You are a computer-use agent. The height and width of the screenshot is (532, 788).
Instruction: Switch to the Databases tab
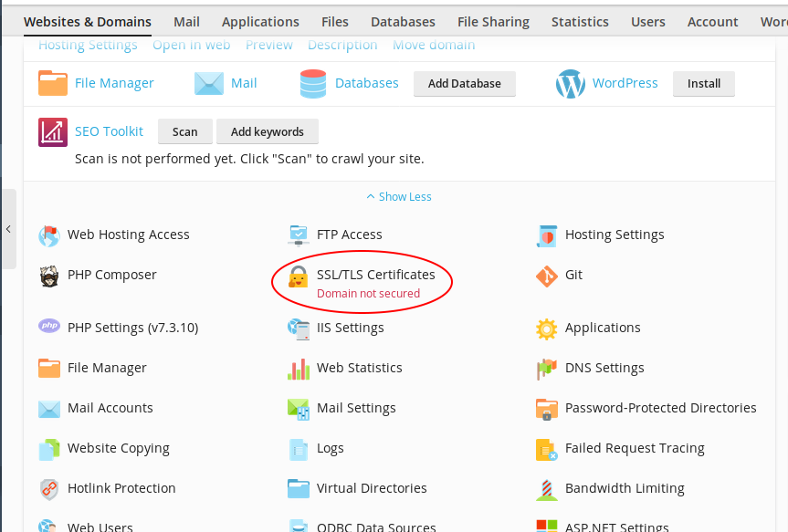(403, 22)
